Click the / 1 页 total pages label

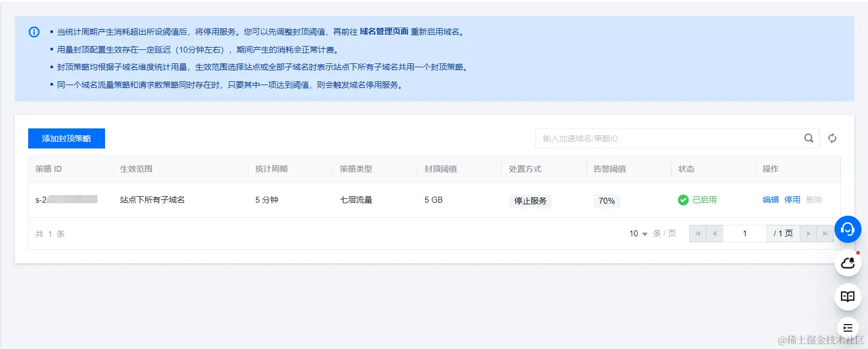783,234
